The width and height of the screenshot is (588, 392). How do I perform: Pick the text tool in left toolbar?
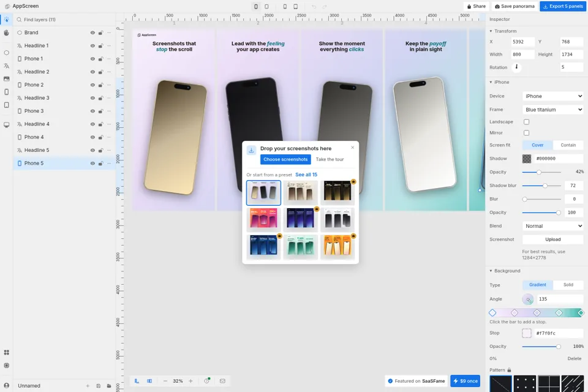[6, 66]
